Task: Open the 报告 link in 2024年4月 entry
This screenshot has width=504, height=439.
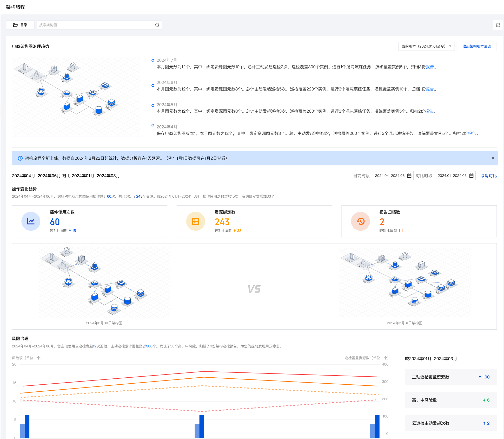Action: [x=472, y=133]
